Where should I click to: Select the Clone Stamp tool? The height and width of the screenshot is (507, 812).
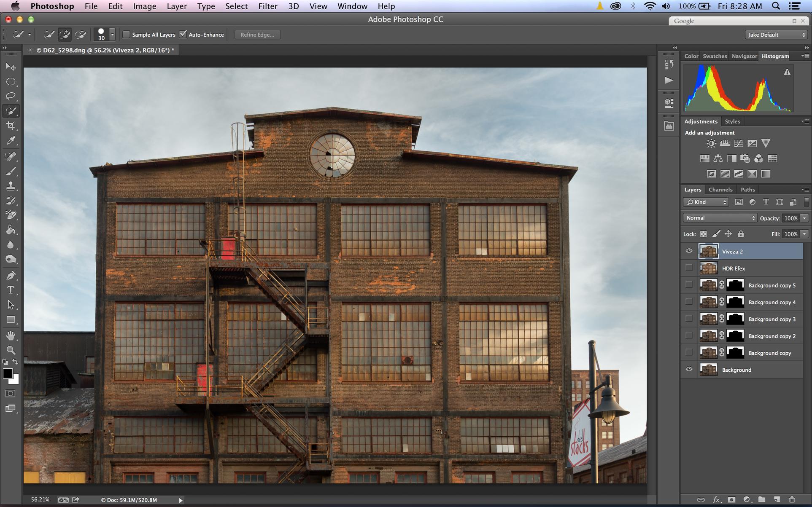tap(11, 186)
